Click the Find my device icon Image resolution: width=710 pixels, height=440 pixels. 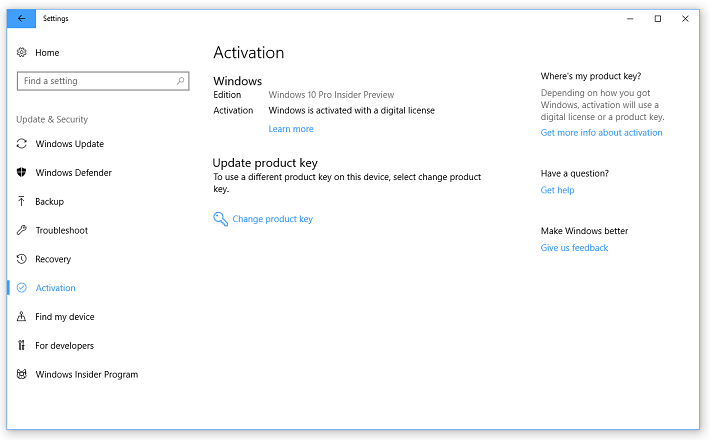(x=22, y=317)
